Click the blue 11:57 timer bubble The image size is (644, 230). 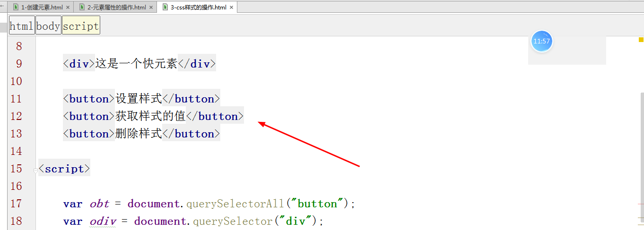541,41
